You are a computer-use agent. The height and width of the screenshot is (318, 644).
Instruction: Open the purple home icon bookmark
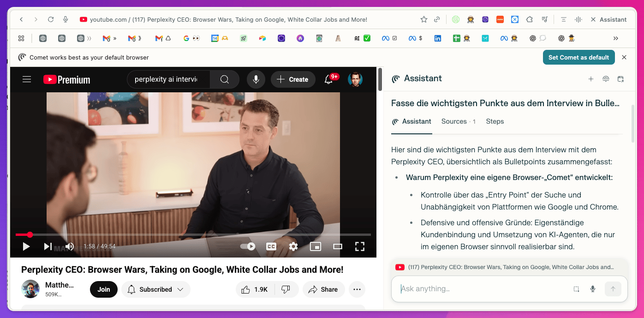tap(300, 38)
